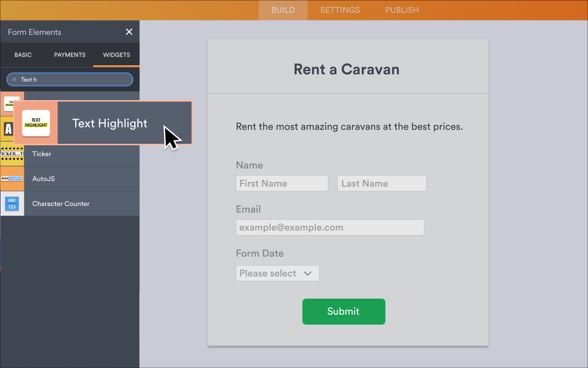Go to the SETTINGS section
This screenshot has width=588, height=368.
coord(340,10)
